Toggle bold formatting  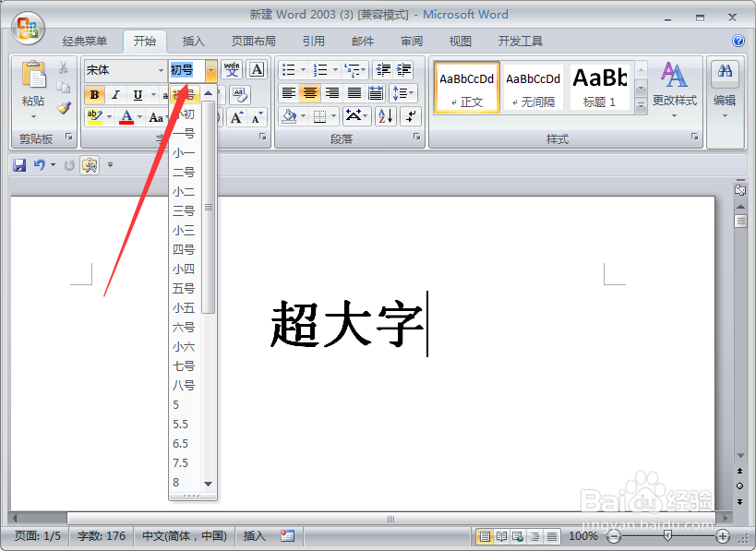pyautogui.click(x=93, y=95)
